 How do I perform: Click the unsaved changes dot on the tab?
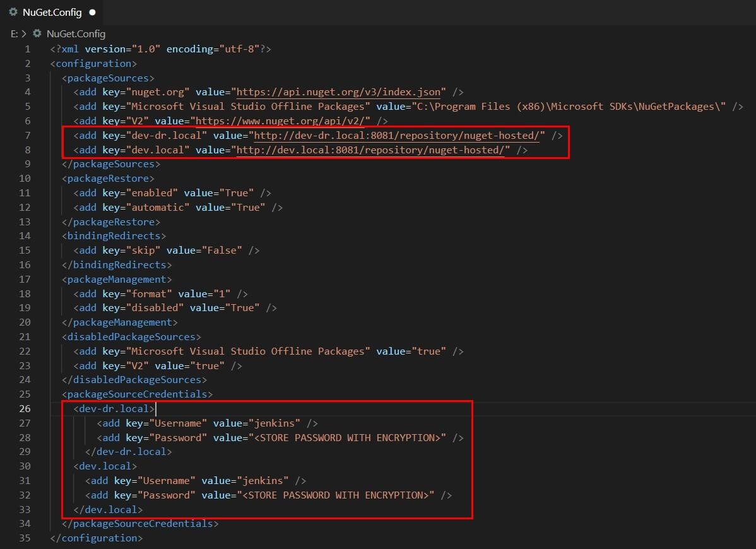(92, 12)
